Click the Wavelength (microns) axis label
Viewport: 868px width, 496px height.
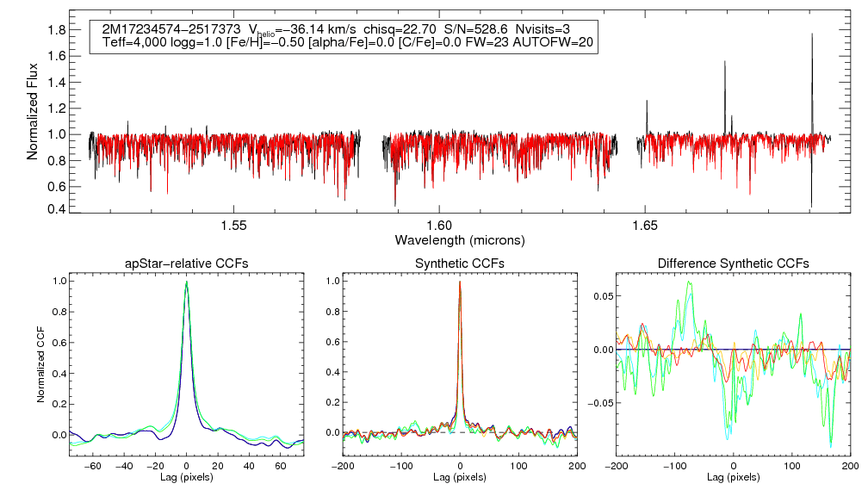point(459,239)
